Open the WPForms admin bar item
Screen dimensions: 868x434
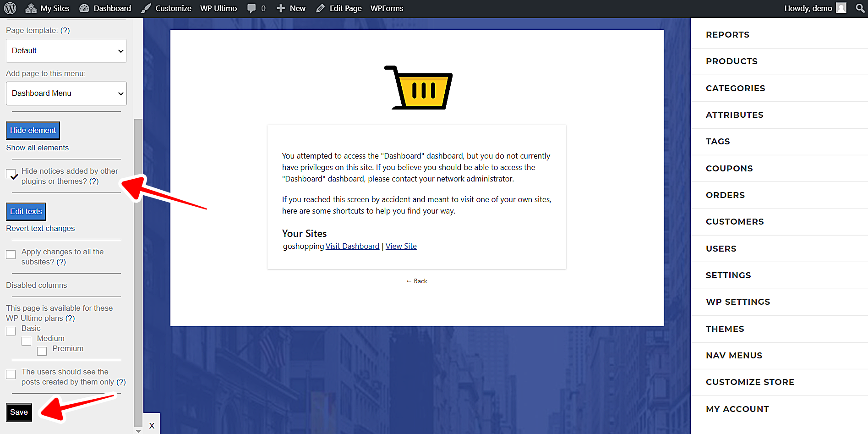pyautogui.click(x=387, y=8)
